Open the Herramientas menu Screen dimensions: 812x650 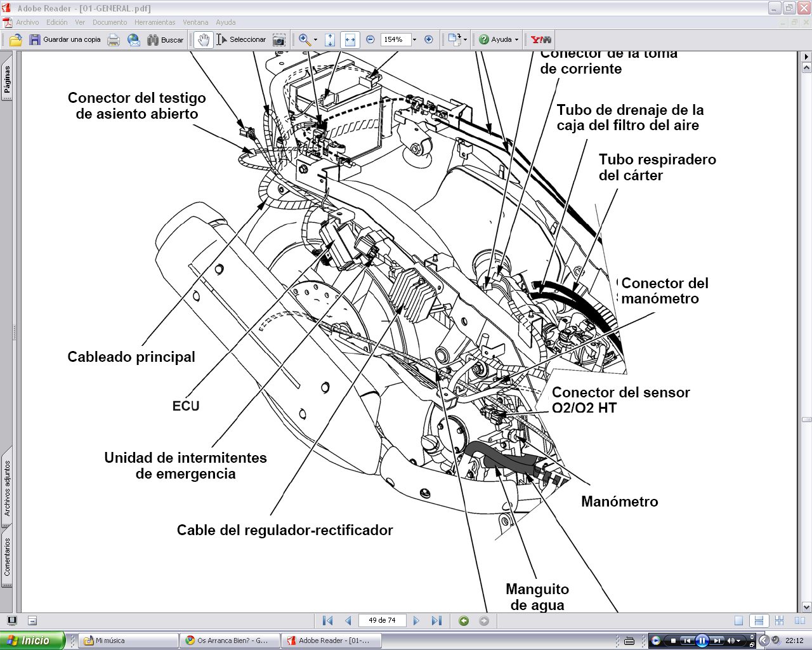[154, 22]
